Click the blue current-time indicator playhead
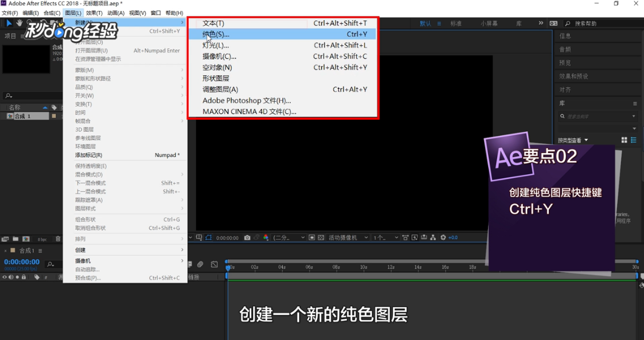Image resolution: width=644 pixels, height=340 pixels. coord(228,268)
